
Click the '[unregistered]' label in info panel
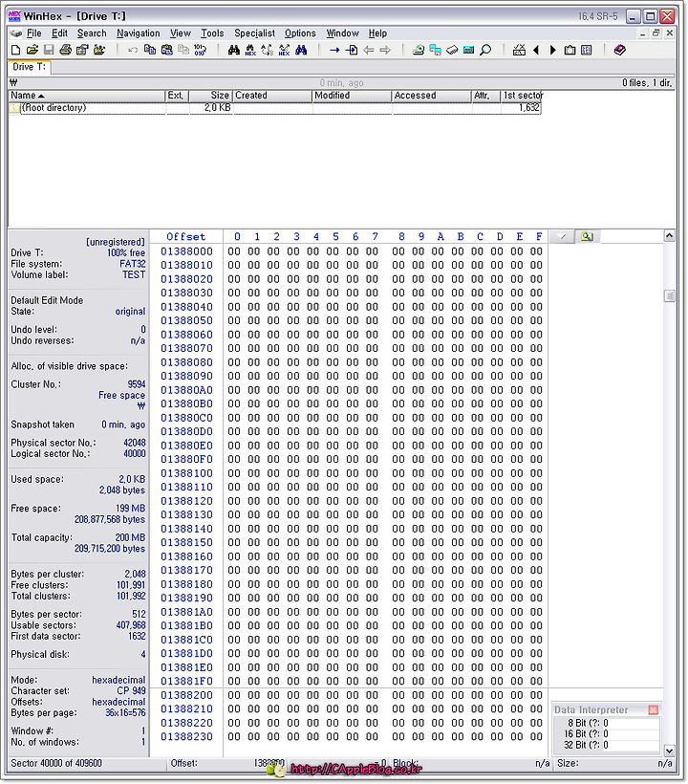click(116, 242)
